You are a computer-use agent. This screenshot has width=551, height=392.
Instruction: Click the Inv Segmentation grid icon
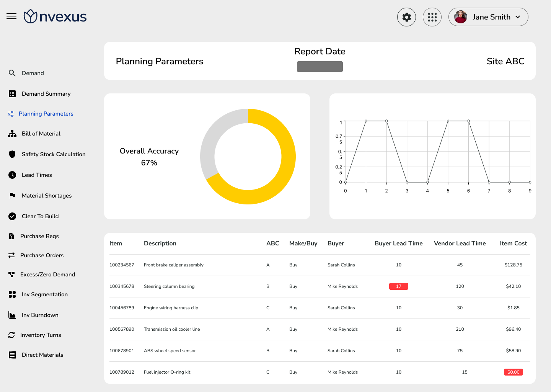click(x=12, y=294)
